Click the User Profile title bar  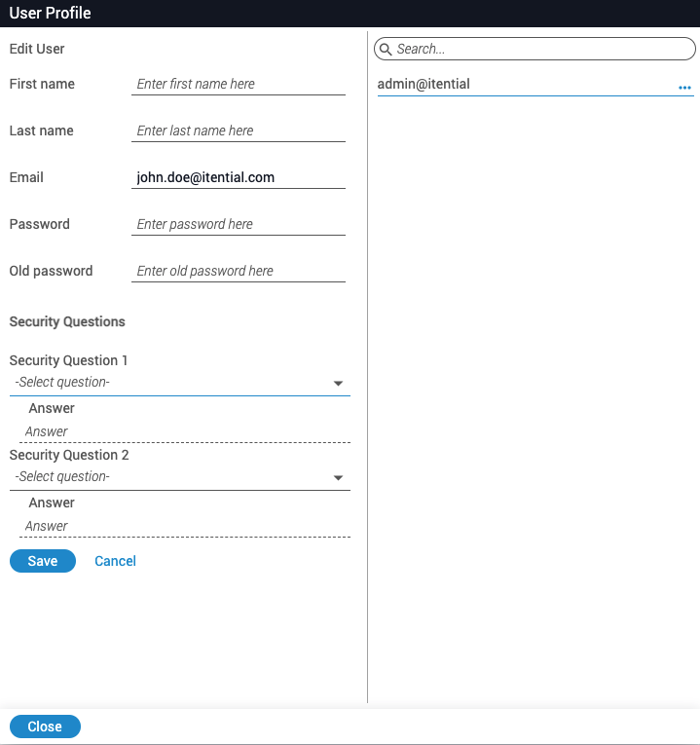[350, 14]
